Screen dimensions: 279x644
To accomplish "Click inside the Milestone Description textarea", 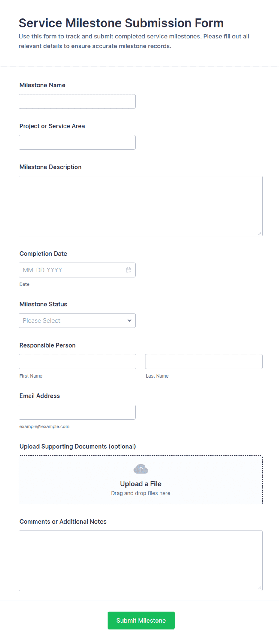I will point(141,206).
